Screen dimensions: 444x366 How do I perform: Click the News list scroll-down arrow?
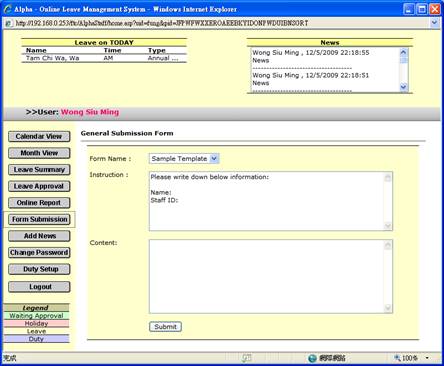tap(403, 87)
